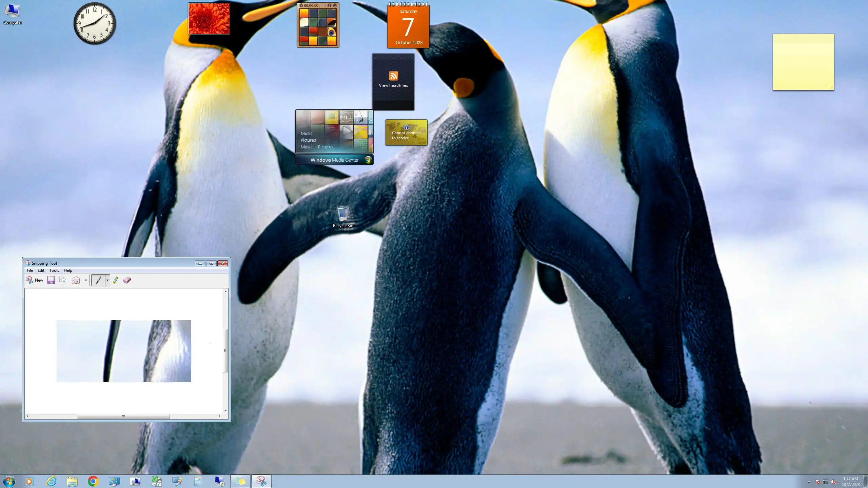This screenshot has height=488, width=868.
Task: Click View headlines in feed gadget
Action: coord(393,85)
